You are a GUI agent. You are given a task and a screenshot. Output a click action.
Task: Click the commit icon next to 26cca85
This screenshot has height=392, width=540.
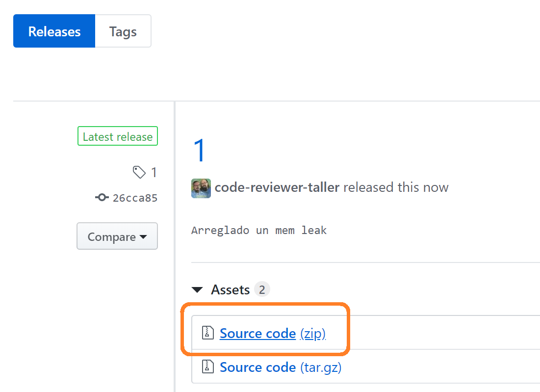(102, 197)
